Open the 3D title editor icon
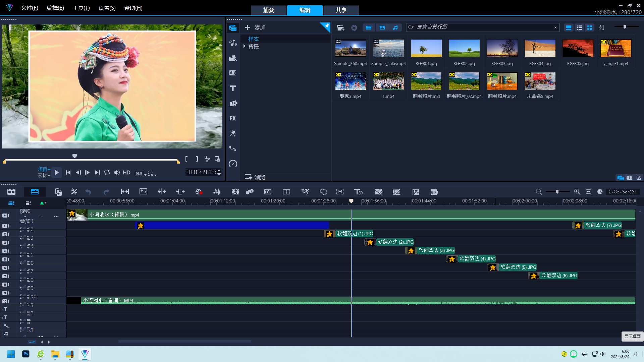This screenshot has width=644, height=362. pos(358,192)
